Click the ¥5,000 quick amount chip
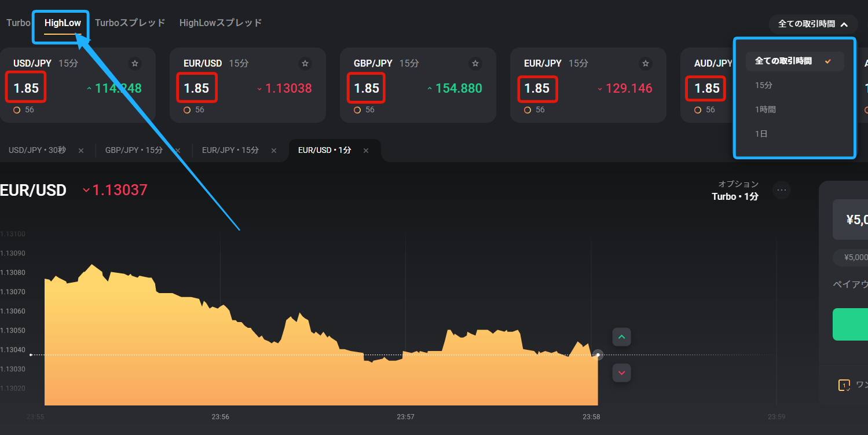Viewport: 868px width, 435px height. (850, 258)
